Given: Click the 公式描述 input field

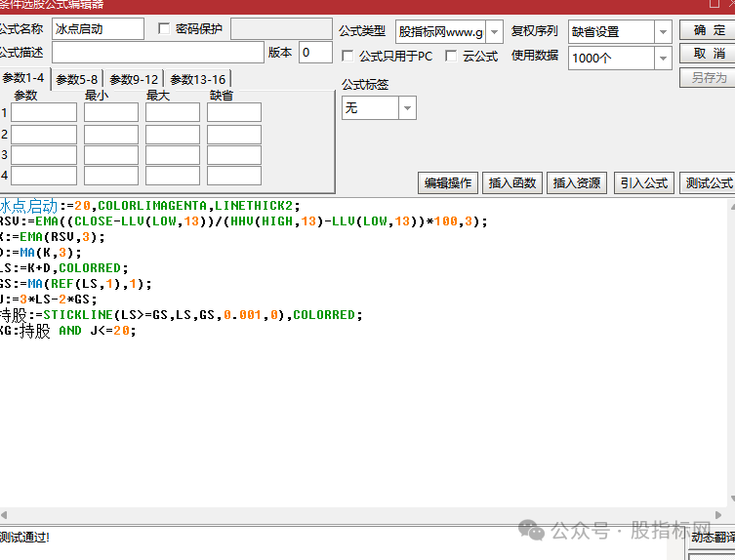Looking at the screenshot, I should [x=158, y=53].
